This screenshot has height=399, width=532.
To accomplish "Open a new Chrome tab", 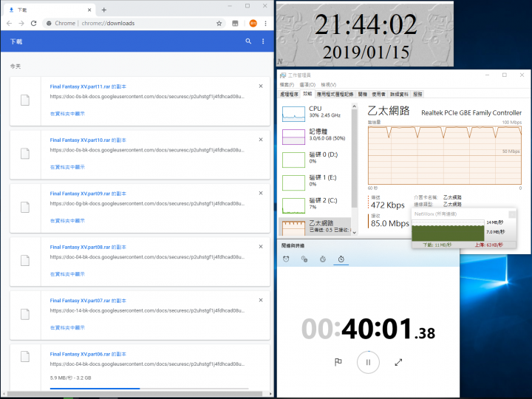I will coord(104,10).
